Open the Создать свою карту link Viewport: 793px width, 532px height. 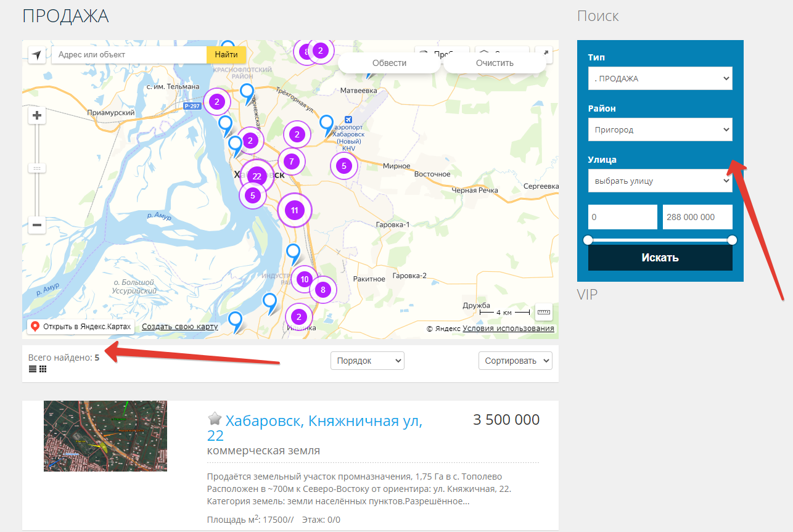(179, 327)
